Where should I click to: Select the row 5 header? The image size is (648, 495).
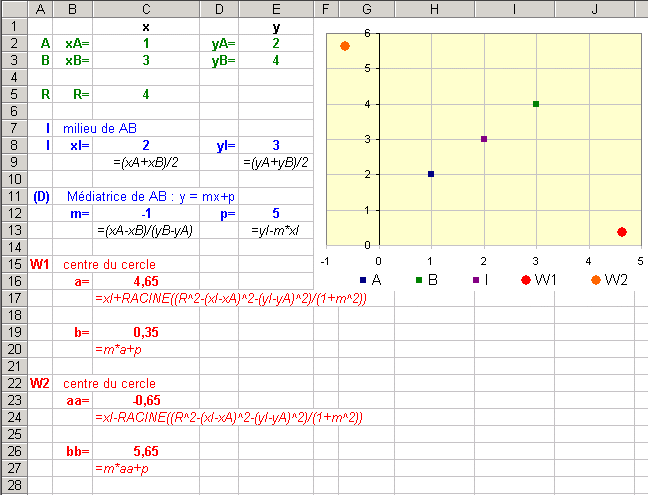click(x=13, y=94)
